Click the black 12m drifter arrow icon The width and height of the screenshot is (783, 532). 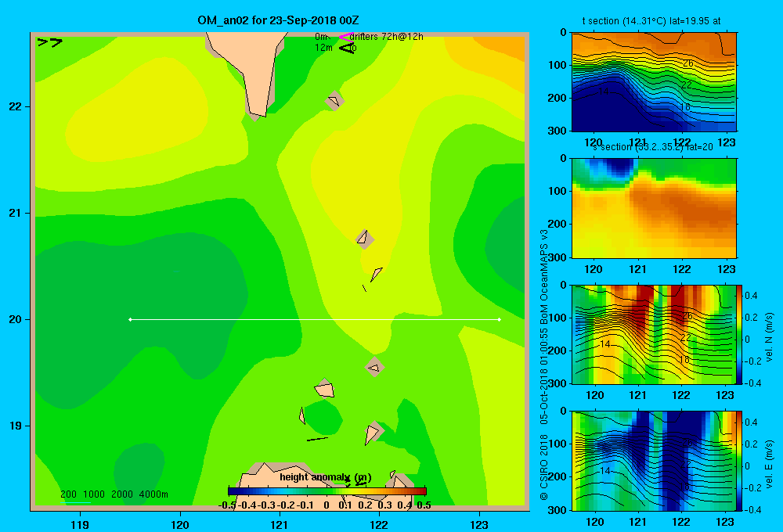[347, 48]
